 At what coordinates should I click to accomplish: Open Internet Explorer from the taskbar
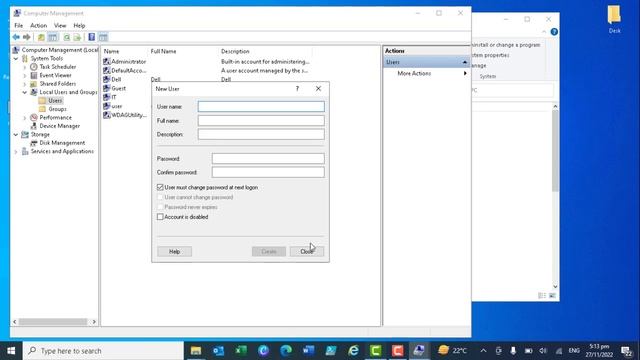[353, 350]
